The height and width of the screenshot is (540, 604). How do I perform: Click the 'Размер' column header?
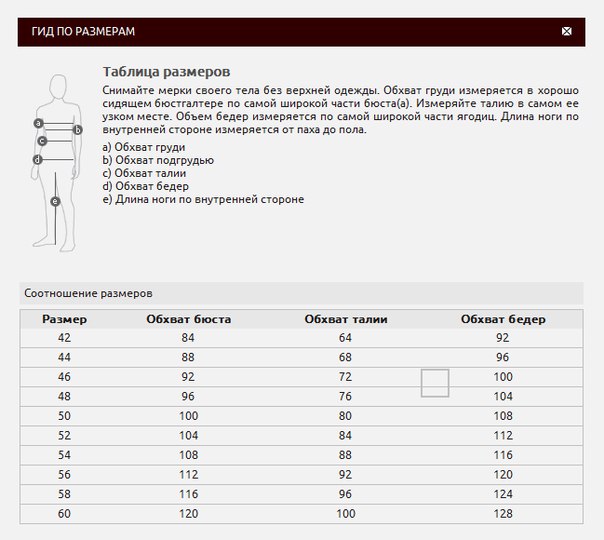pyautogui.click(x=64, y=319)
